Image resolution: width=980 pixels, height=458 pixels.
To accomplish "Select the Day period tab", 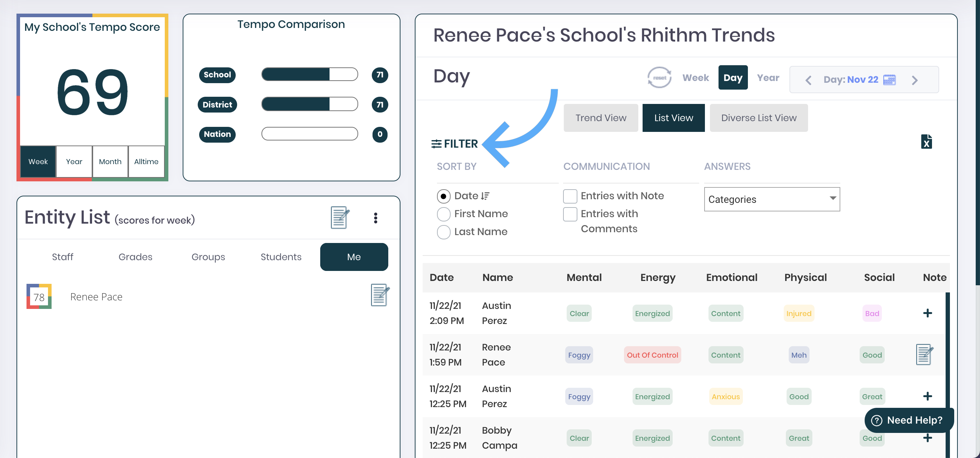I will 733,78.
